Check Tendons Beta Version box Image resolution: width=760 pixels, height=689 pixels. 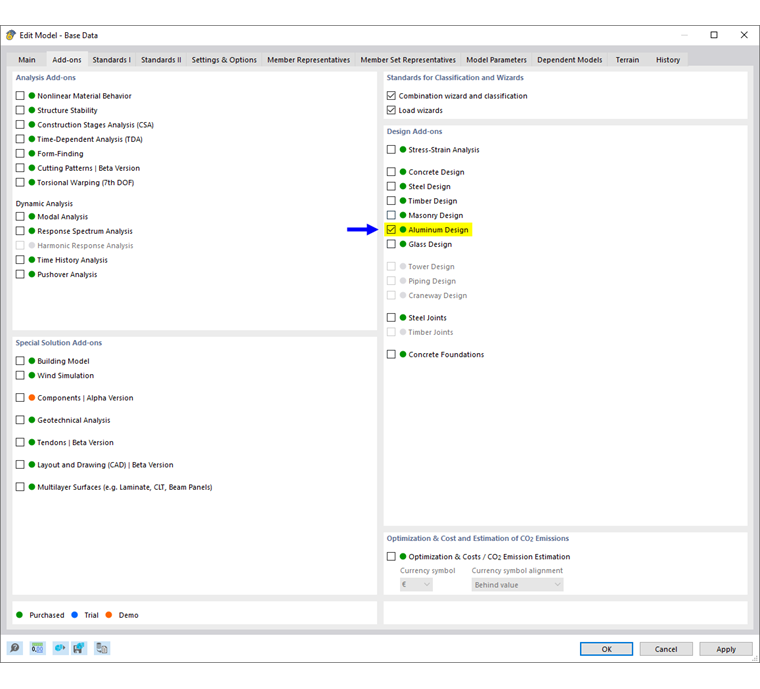[x=20, y=442]
